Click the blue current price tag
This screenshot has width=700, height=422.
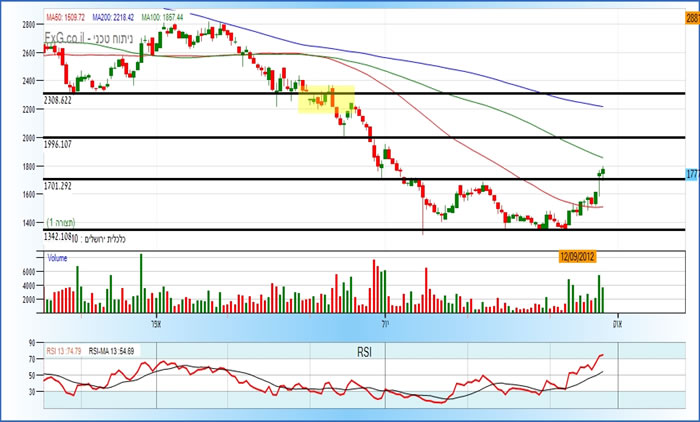[x=691, y=174]
